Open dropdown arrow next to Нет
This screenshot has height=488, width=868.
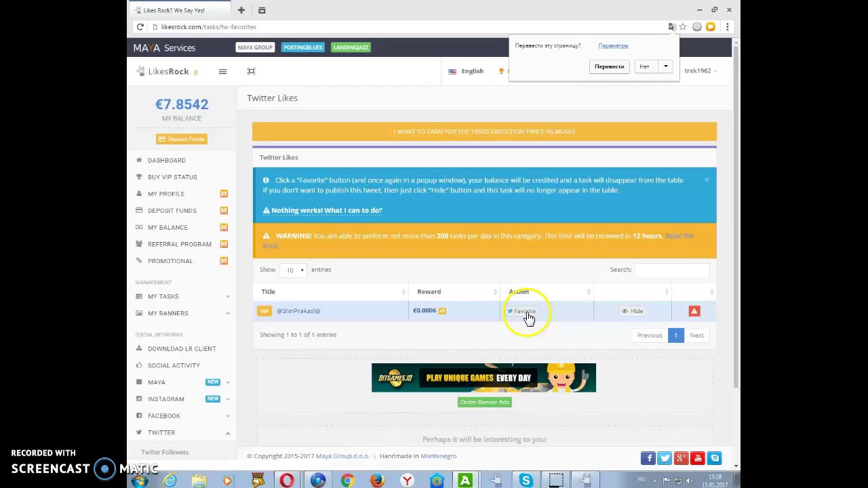tap(666, 66)
